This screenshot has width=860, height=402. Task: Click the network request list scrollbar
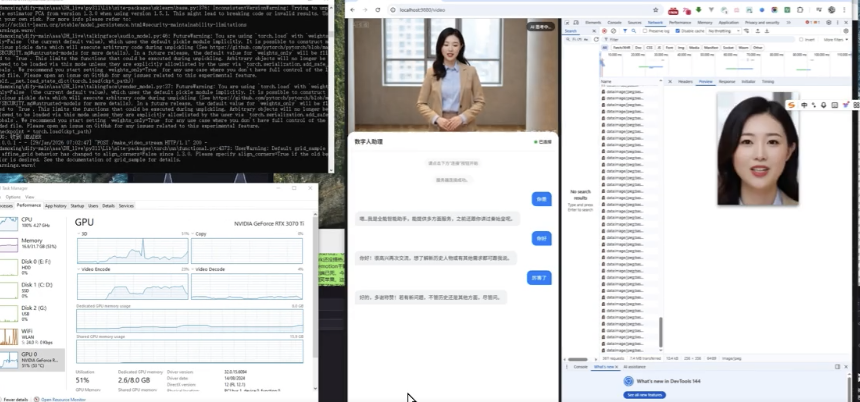click(660, 332)
